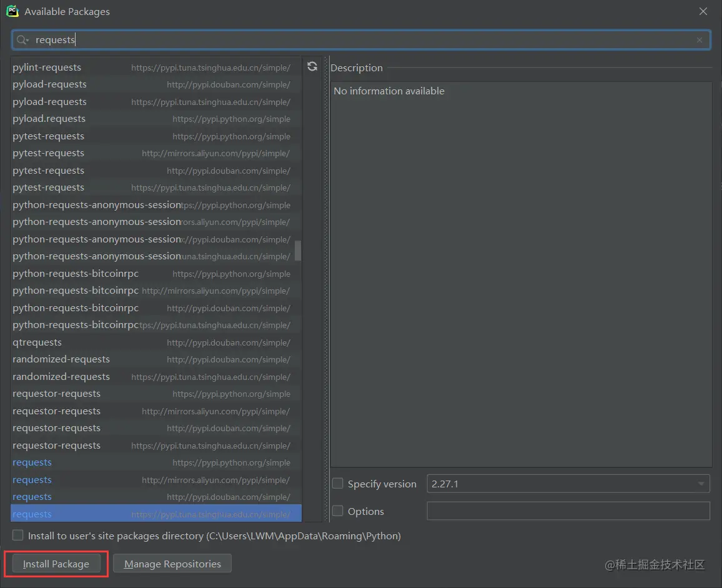Select requestor-requests from douban mirror
The width and height of the screenshot is (722, 588).
click(x=156, y=427)
